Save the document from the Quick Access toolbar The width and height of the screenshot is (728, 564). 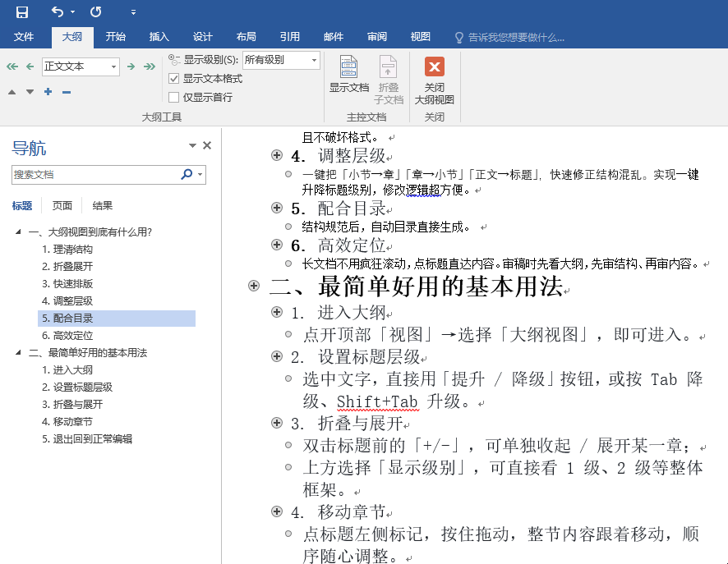pos(22,11)
